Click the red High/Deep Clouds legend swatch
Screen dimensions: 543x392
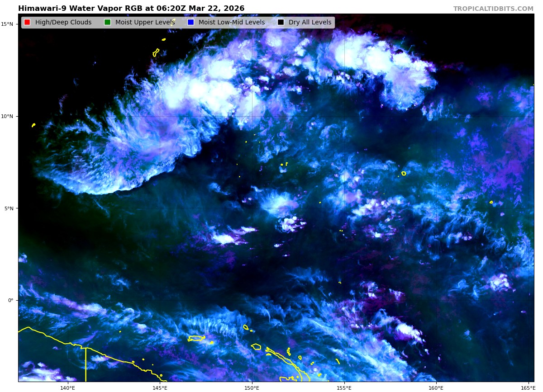[27, 23]
